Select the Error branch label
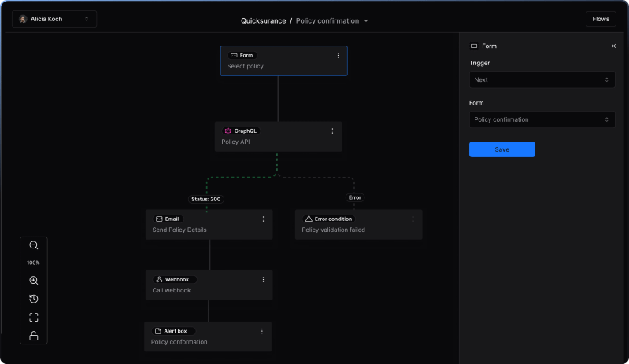 [354, 197]
